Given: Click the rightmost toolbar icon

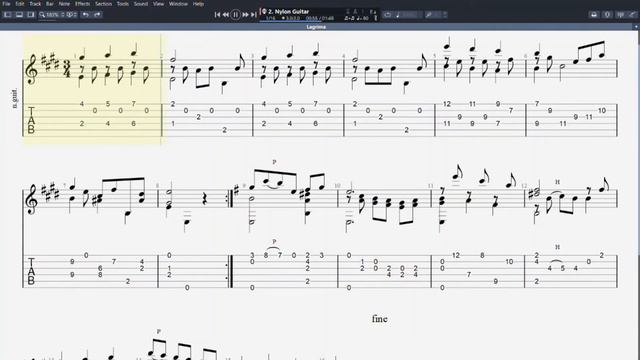Looking at the screenshot, I should coord(632,15).
